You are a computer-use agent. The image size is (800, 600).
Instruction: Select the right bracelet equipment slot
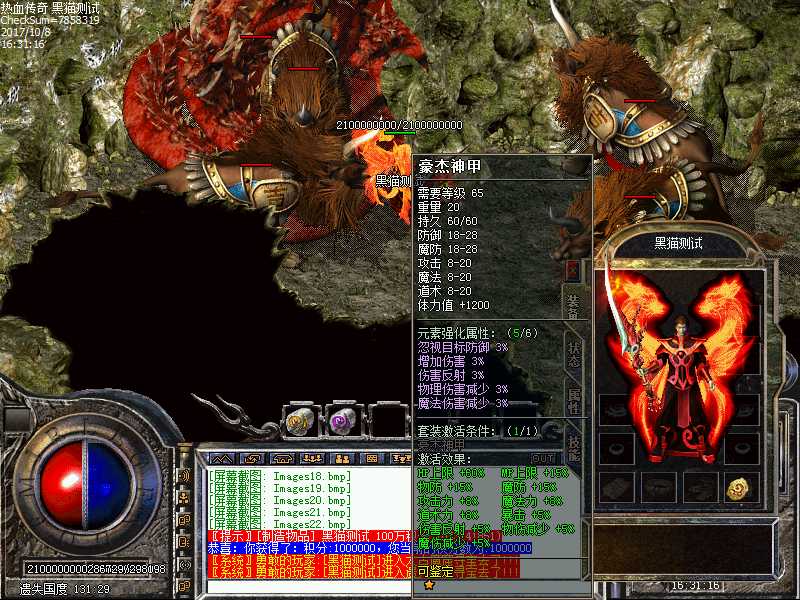(742, 410)
